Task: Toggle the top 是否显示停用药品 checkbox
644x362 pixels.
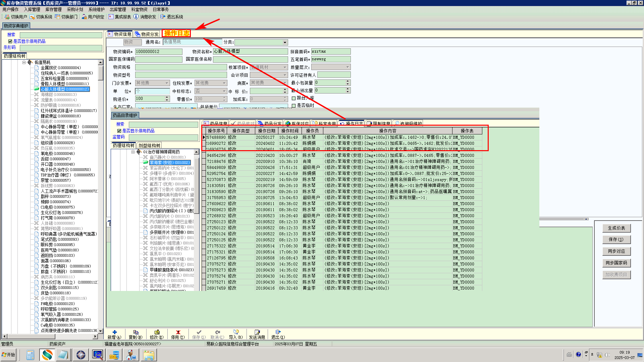Action: 10,42
